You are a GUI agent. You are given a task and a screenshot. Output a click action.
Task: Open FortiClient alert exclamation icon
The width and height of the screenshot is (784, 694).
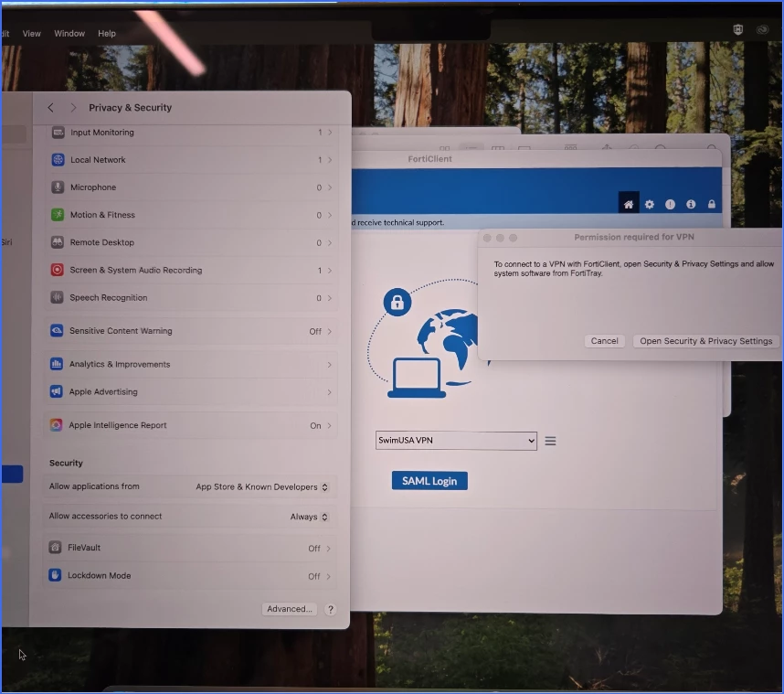[x=670, y=204]
